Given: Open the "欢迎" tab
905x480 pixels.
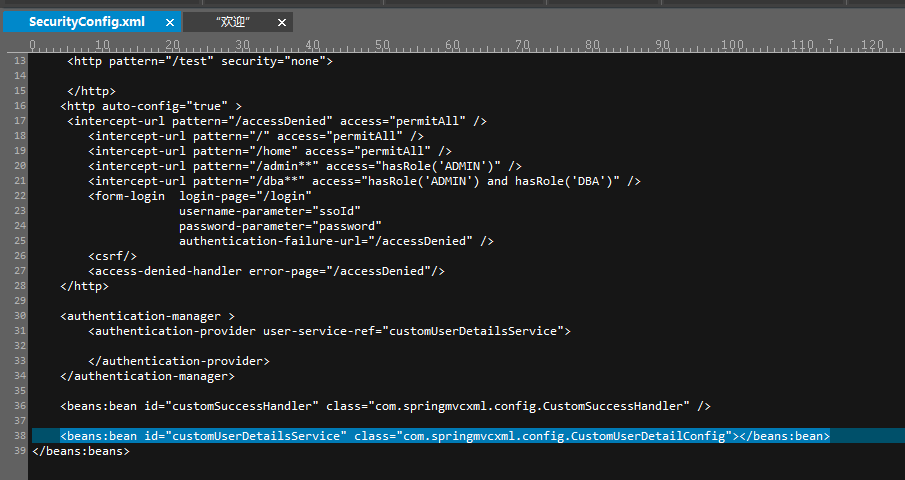Looking at the screenshot, I should point(233,22).
